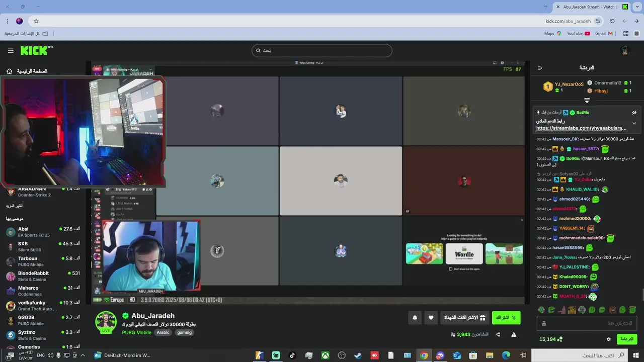Click 'Show more' under followed channels
This screenshot has width=644, height=362.
pos(14,206)
